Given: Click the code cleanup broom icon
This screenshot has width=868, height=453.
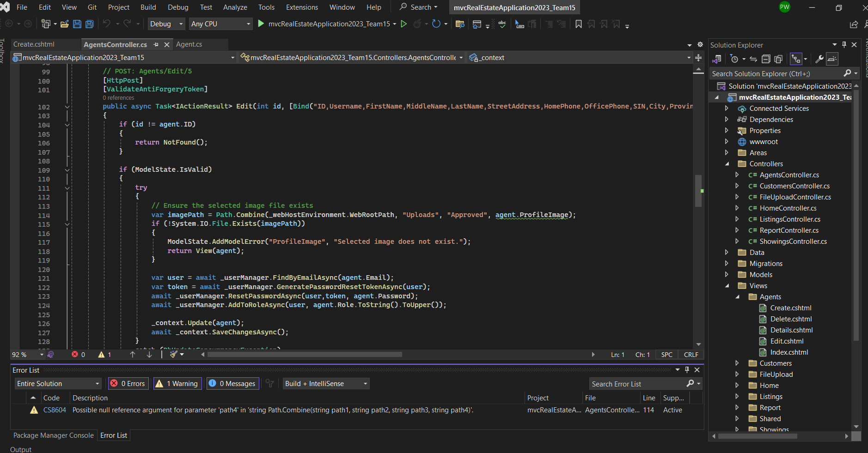Looking at the screenshot, I should pyautogui.click(x=174, y=355).
